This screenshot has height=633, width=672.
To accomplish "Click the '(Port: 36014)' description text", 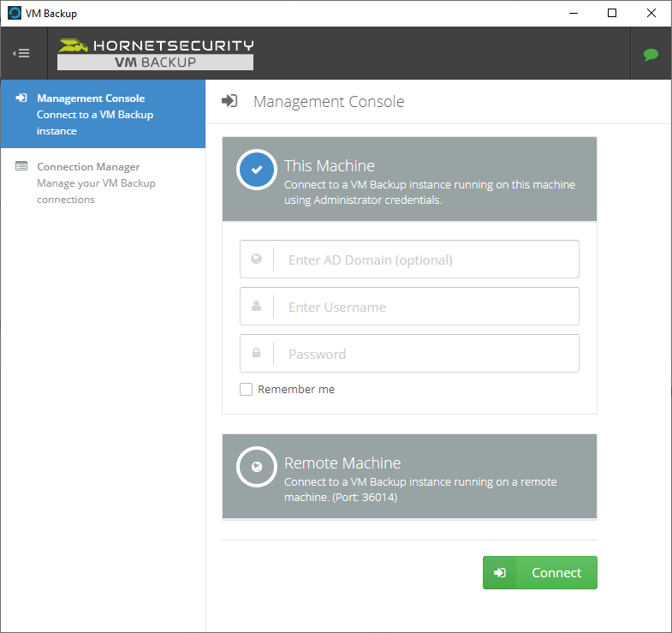I will 365,498.
